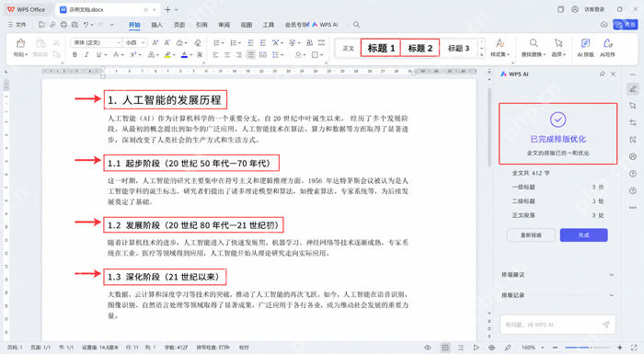Click the ribbon search magnifier icon
Screen dimensions: 644x354
click(x=357, y=25)
